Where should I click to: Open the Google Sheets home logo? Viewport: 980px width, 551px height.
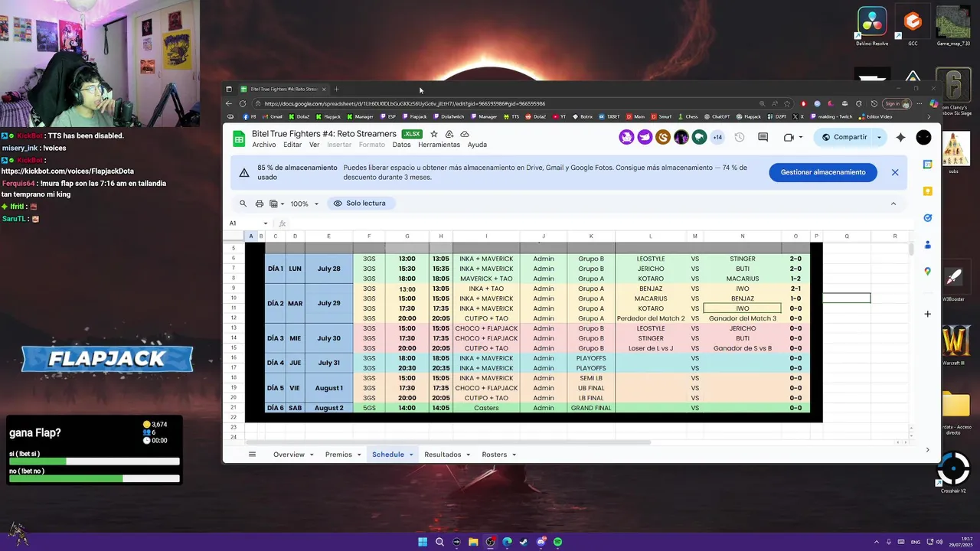[239, 139]
